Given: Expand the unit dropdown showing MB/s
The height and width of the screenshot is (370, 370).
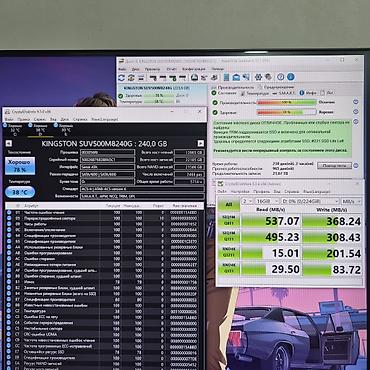Looking at the screenshot, I should (351, 201).
